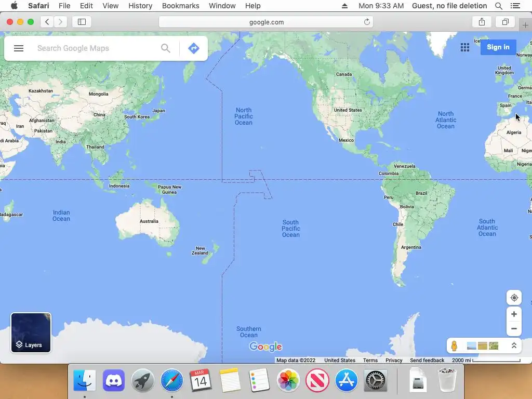Image resolution: width=532 pixels, height=399 pixels.
Task: Focus the Search Google Maps field
Action: (x=95, y=48)
